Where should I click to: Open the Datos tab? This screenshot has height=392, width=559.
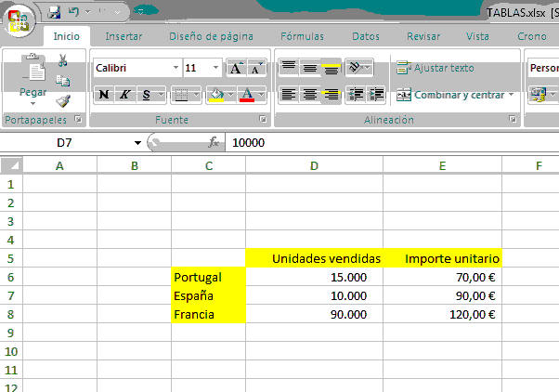(366, 36)
